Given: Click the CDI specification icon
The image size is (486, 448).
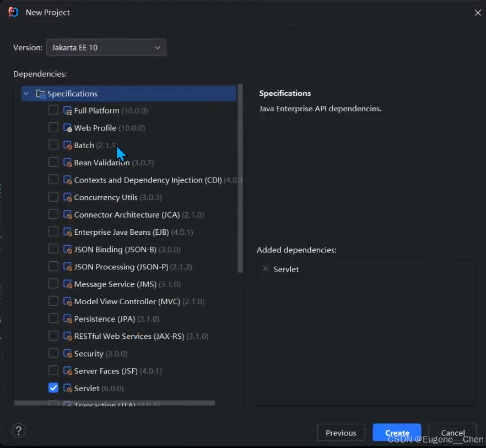Looking at the screenshot, I should [x=68, y=180].
